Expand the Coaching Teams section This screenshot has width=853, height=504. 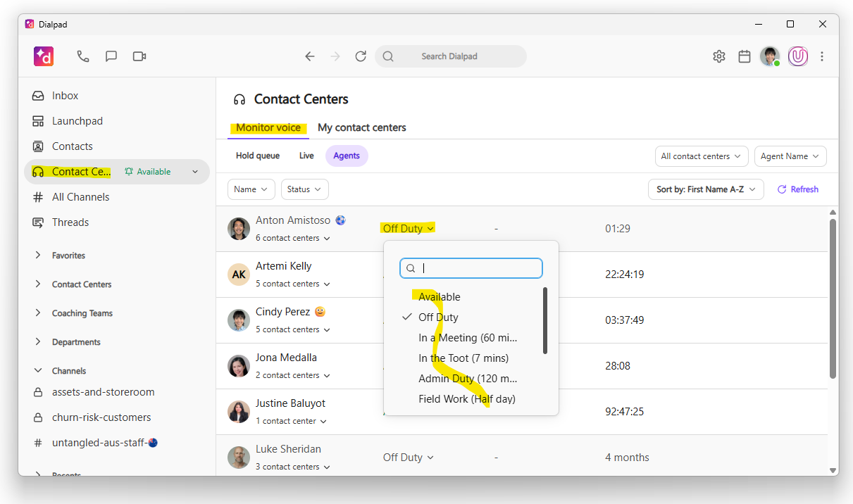(x=82, y=313)
